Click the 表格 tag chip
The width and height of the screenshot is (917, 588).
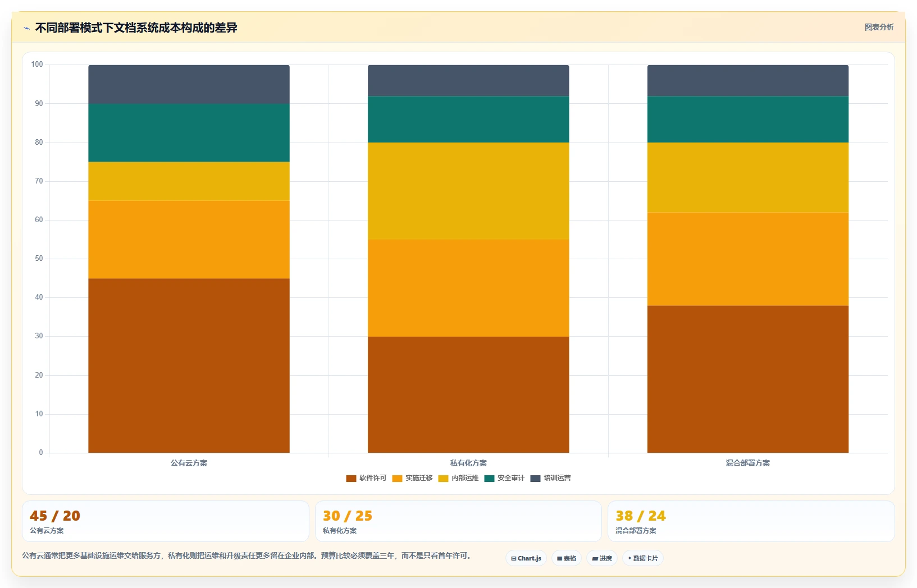tap(567, 558)
